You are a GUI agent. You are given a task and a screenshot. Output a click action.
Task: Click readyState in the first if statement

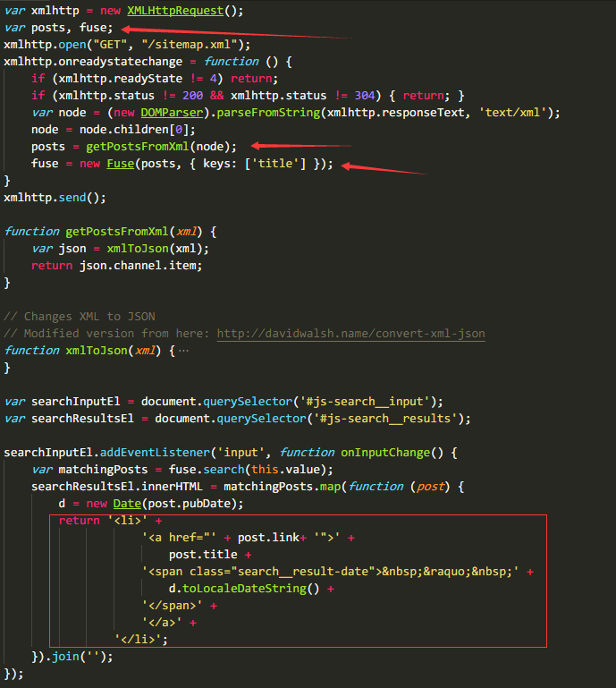pyautogui.click(x=148, y=79)
